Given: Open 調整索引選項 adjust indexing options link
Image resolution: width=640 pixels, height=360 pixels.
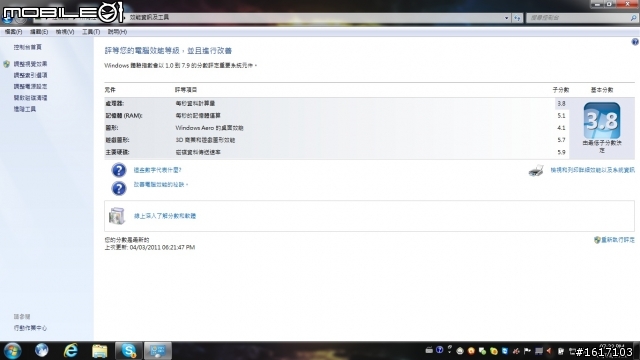Looking at the screenshot, I should [30, 76].
